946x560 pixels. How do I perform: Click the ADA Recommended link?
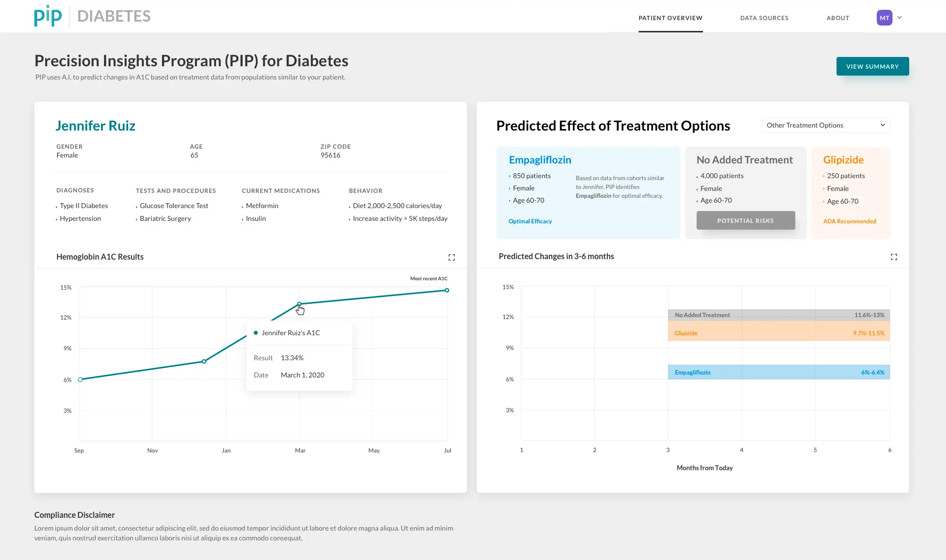click(850, 221)
